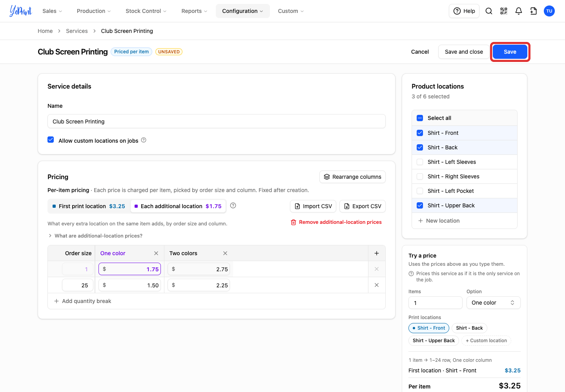Uncheck Shirt - Upper Back location
Viewport: 565px width, 392px height.
coord(420,205)
